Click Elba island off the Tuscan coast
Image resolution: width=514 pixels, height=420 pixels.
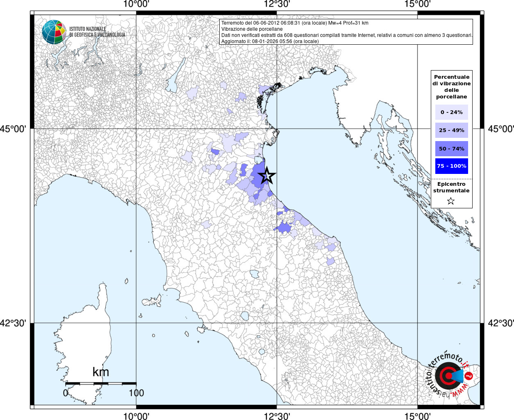[152, 301]
